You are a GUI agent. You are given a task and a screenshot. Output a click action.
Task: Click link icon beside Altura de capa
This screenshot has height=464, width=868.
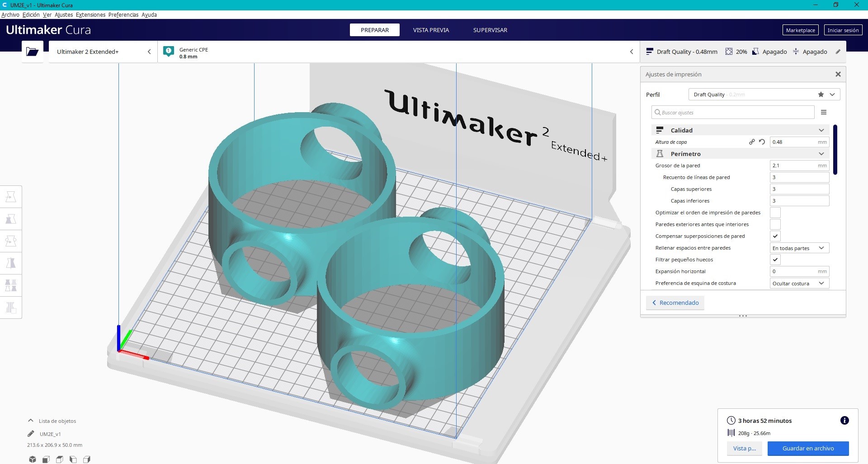tap(752, 142)
